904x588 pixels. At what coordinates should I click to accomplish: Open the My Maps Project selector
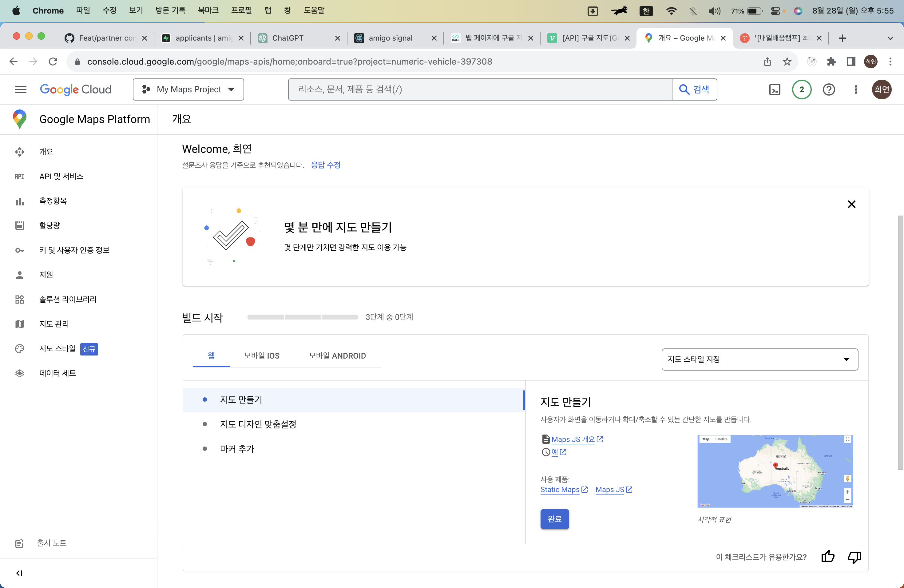[188, 89]
